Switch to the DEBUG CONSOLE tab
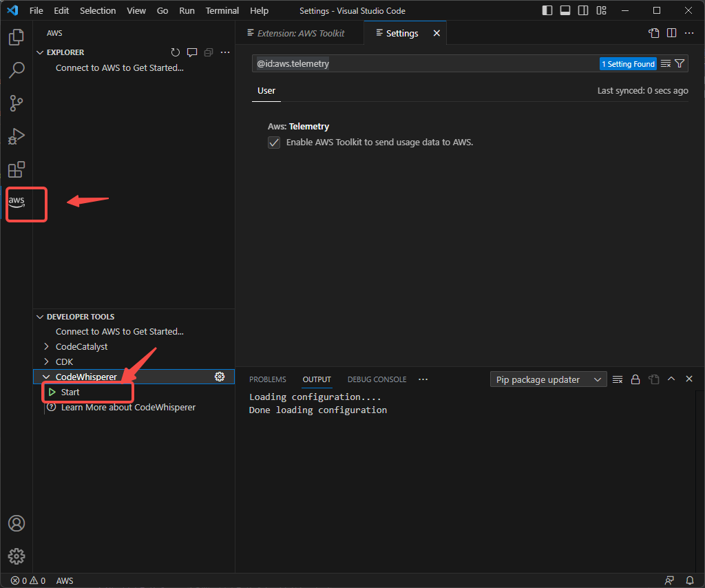Screen dimensions: 705x588 [377, 379]
